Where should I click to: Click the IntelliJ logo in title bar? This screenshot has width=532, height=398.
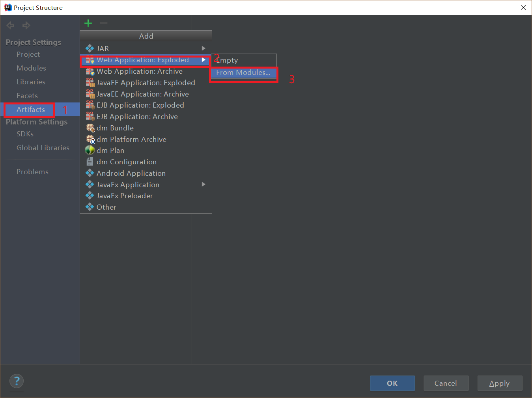coord(8,7)
